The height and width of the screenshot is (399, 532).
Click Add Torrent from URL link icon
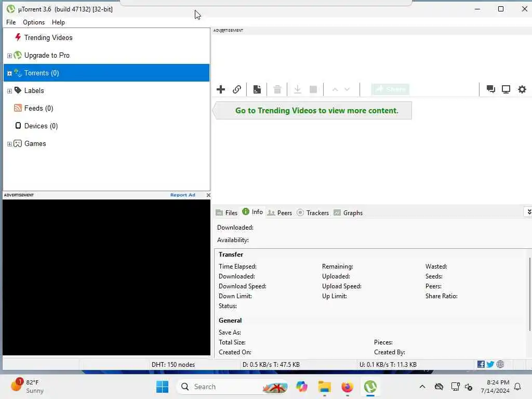click(x=237, y=89)
